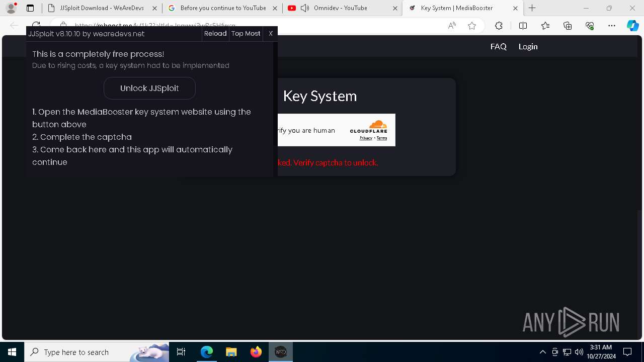Close JJSploit window with X
The image size is (644, 362).
[271, 34]
